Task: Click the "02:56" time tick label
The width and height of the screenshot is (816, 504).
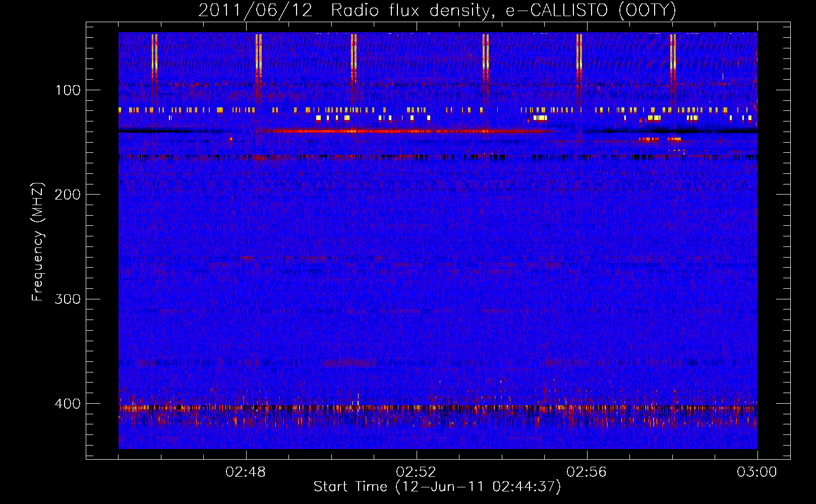Action: [587, 472]
